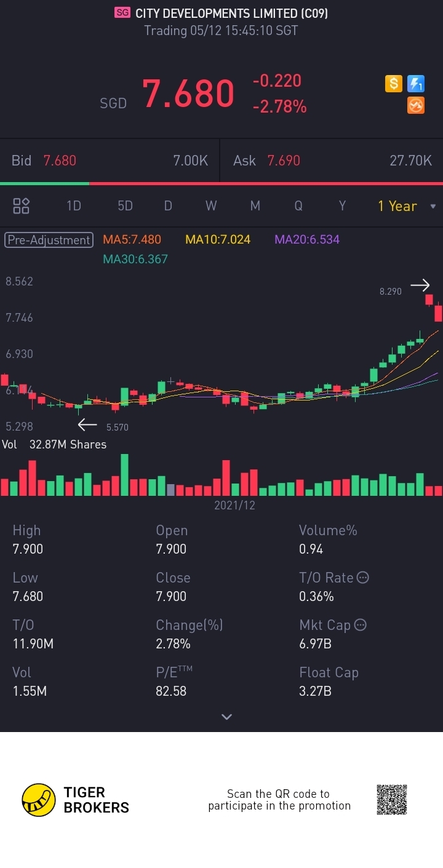Tap the MA10:7.024 indicator label
This screenshot has width=443, height=868.
[x=218, y=240]
